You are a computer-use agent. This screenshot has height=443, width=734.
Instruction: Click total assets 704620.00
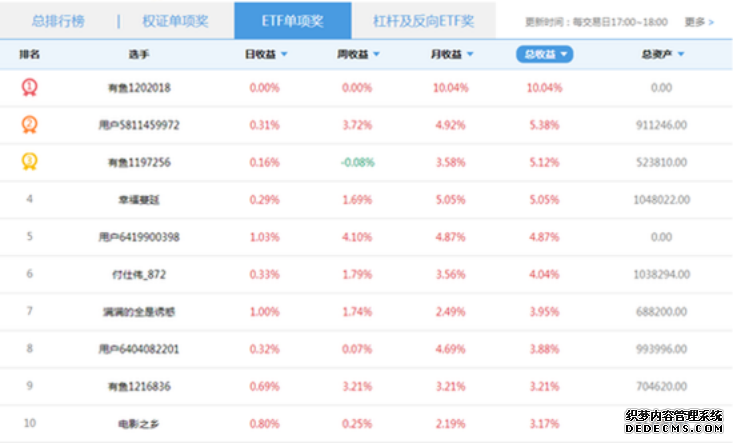pyautogui.click(x=661, y=386)
